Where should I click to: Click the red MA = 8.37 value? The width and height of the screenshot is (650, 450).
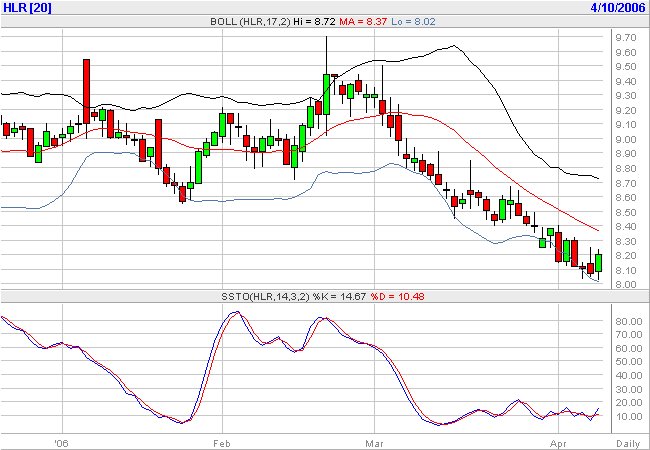pyautogui.click(x=363, y=22)
